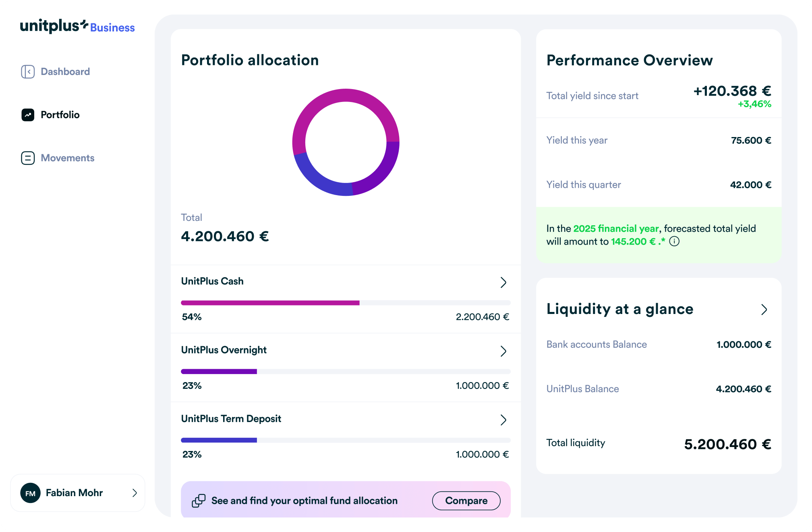Click the unitplus Business logo
This screenshot has height=532, width=812.
77,26
